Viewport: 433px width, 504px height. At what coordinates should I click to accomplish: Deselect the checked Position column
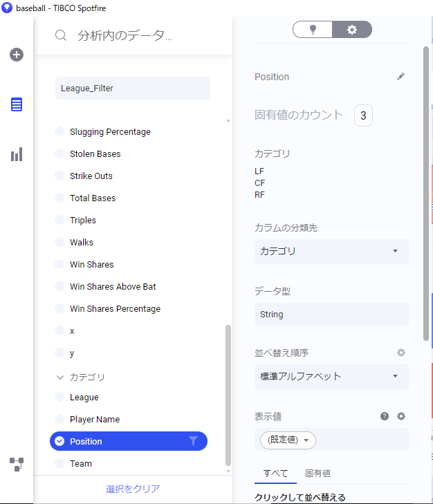[59, 441]
